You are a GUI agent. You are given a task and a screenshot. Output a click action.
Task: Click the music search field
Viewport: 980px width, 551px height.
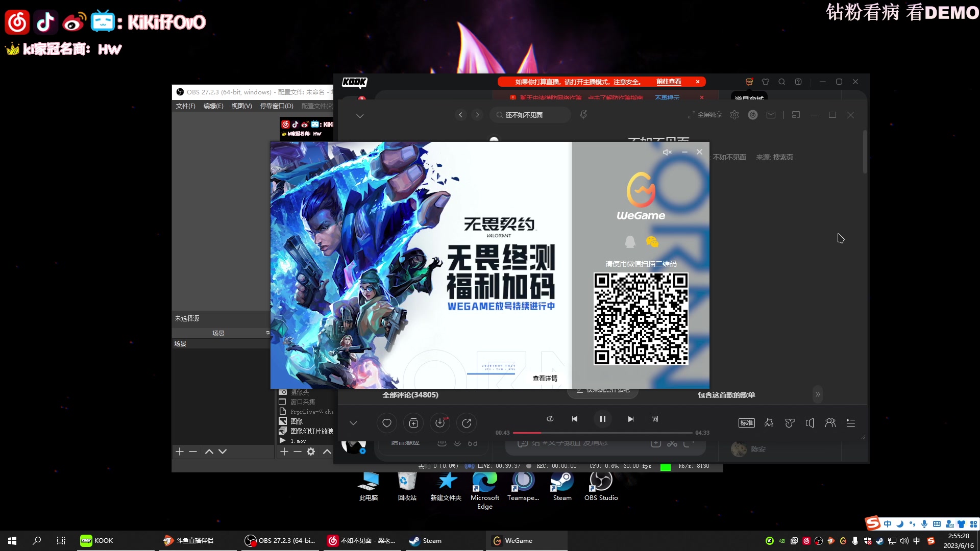pos(531,115)
